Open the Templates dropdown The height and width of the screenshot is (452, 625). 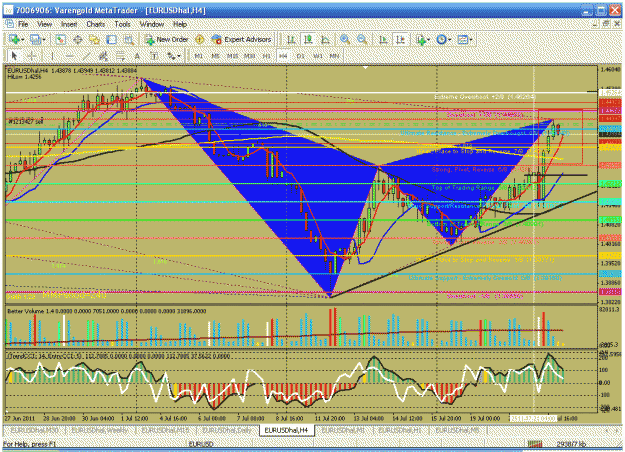pos(465,39)
